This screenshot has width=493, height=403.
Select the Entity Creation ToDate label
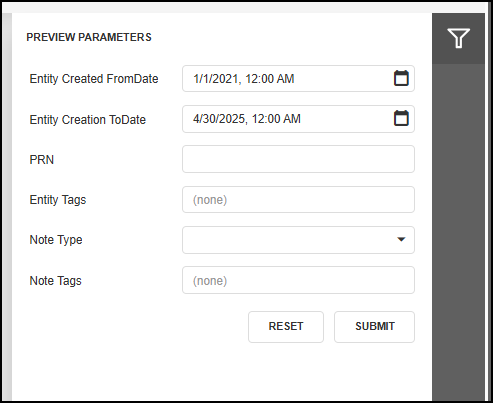coord(88,120)
